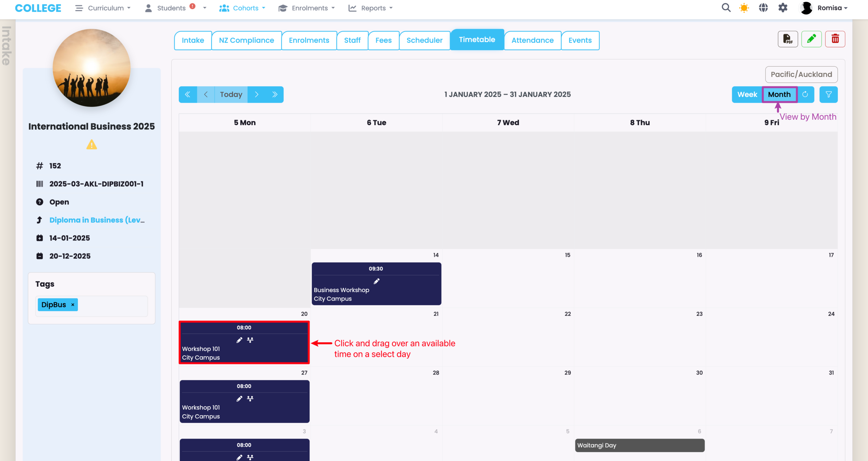Remove the DipBus tag

coord(73,305)
